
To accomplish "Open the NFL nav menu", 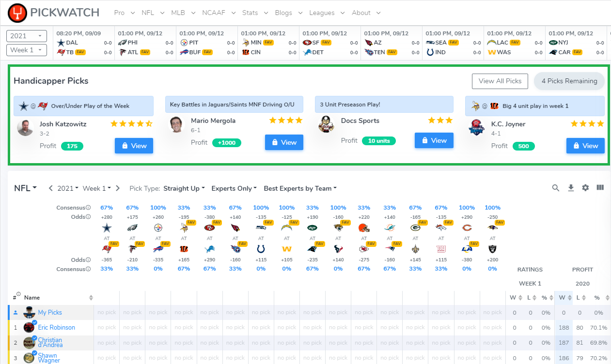I will pos(152,13).
